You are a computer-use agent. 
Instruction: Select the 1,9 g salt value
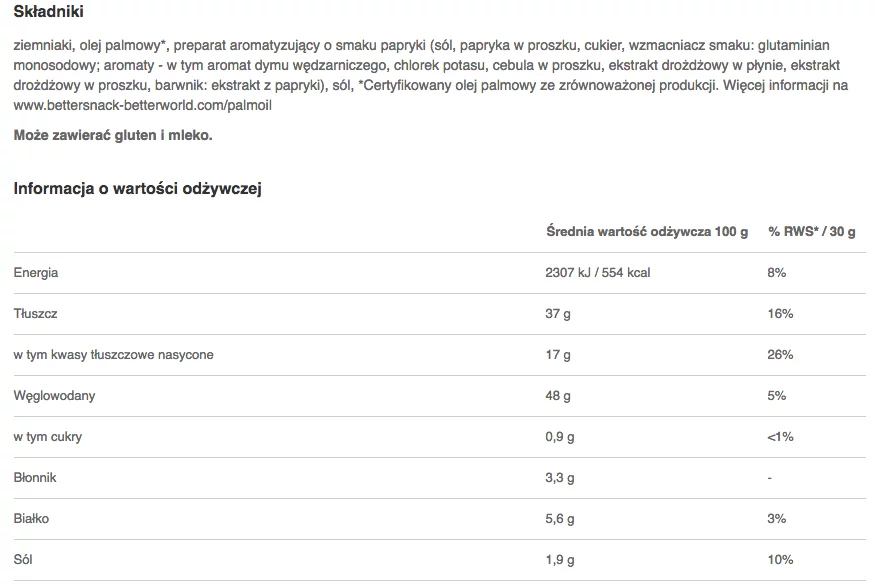pos(560,560)
